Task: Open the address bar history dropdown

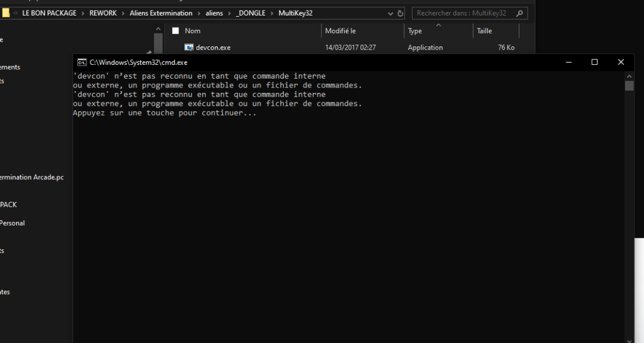Action: [x=390, y=13]
